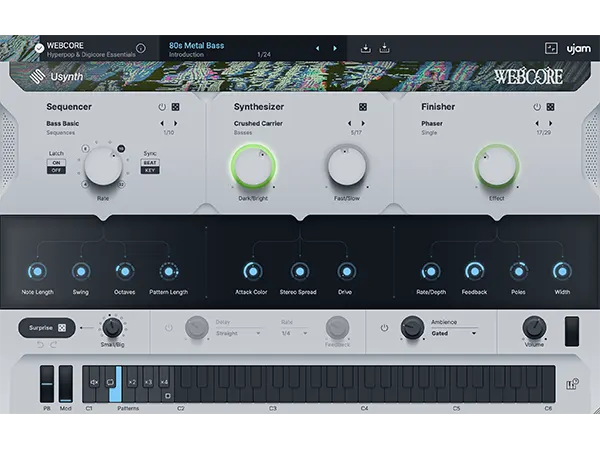Image resolution: width=600 pixels, height=450 pixels.
Task: Click the redo arrow below Surprise
Action: pos(54,344)
